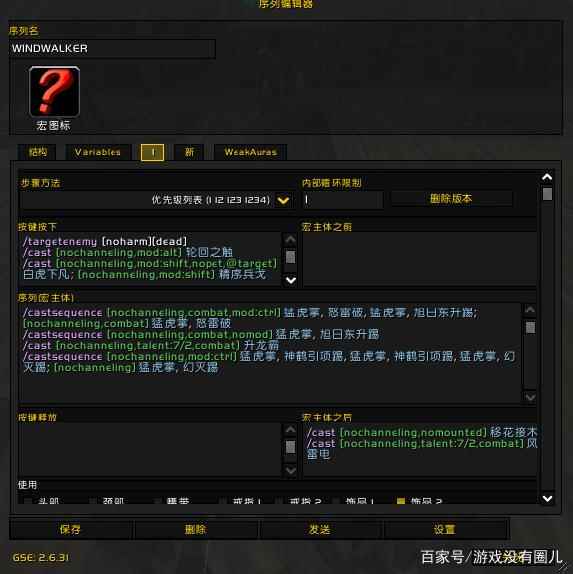Click the red question mark macro icon
Screen dimensions: 573x574
(54, 92)
